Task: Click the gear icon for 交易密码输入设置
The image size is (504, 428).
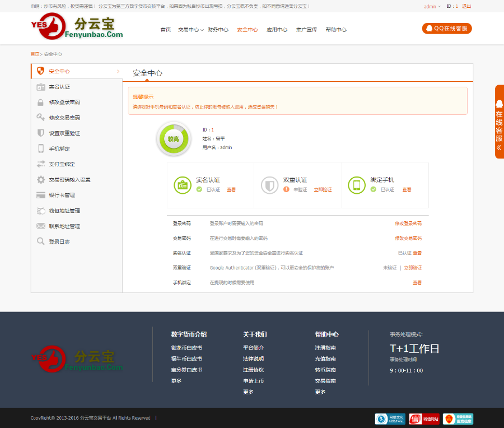Action: click(41, 179)
